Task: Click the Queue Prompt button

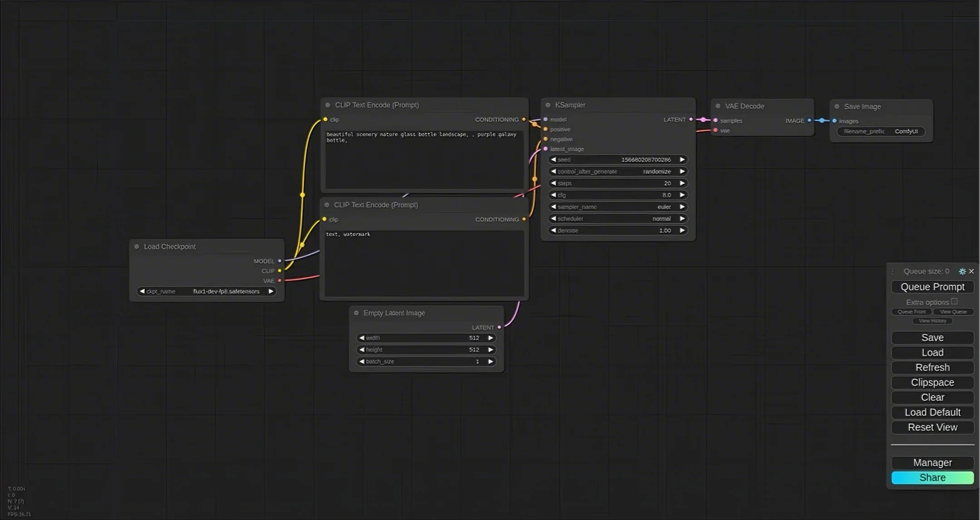Action: 932,287
